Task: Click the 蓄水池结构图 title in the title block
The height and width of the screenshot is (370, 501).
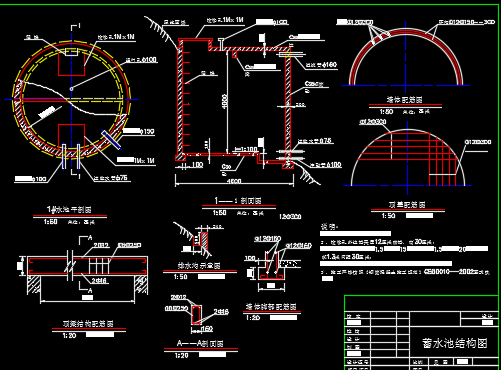Action: click(x=455, y=343)
